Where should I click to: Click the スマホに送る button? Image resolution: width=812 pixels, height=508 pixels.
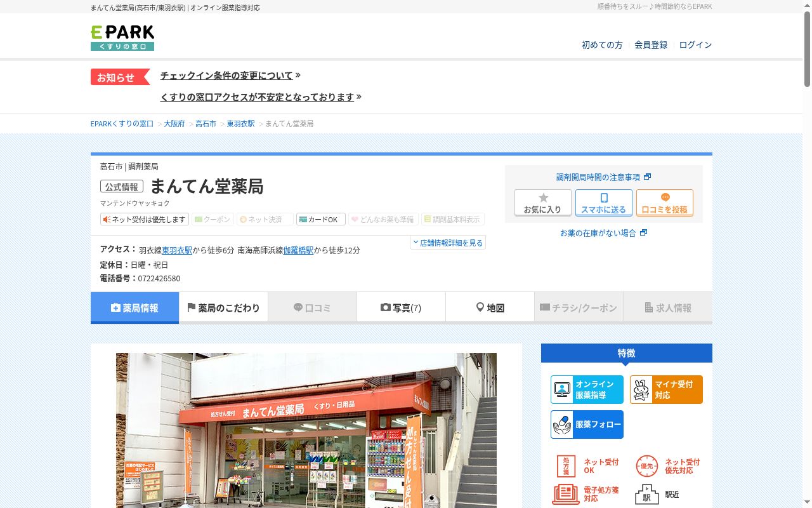point(604,203)
